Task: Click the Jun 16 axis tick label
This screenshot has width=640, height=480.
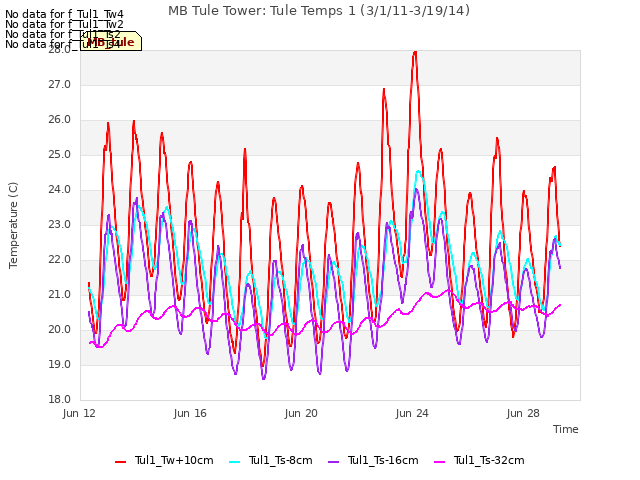Action: [x=190, y=413]
